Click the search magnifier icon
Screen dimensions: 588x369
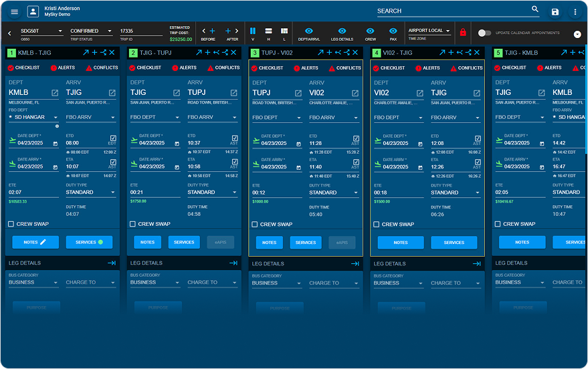(x=535, y=9)
